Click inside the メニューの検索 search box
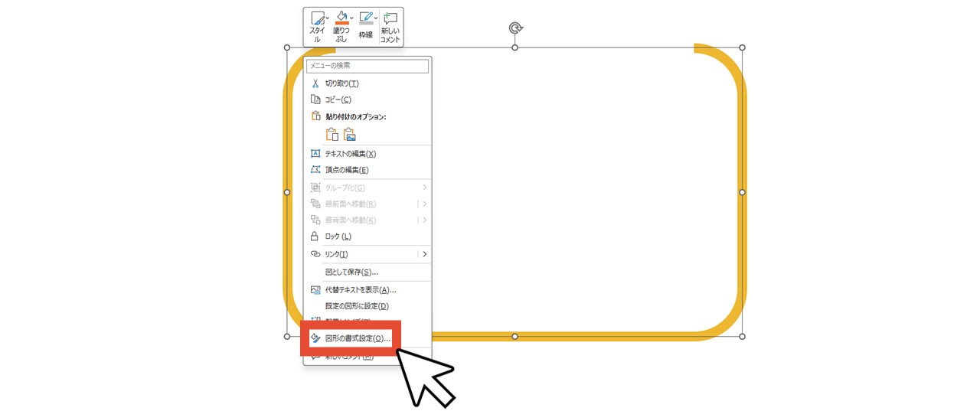The width and height of the screenshot is (980, 411). [x=367, y=67]
